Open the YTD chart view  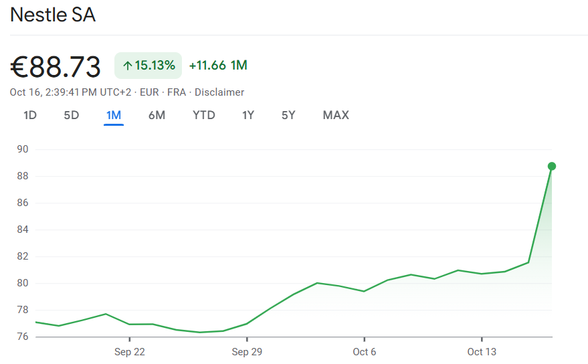204,115
